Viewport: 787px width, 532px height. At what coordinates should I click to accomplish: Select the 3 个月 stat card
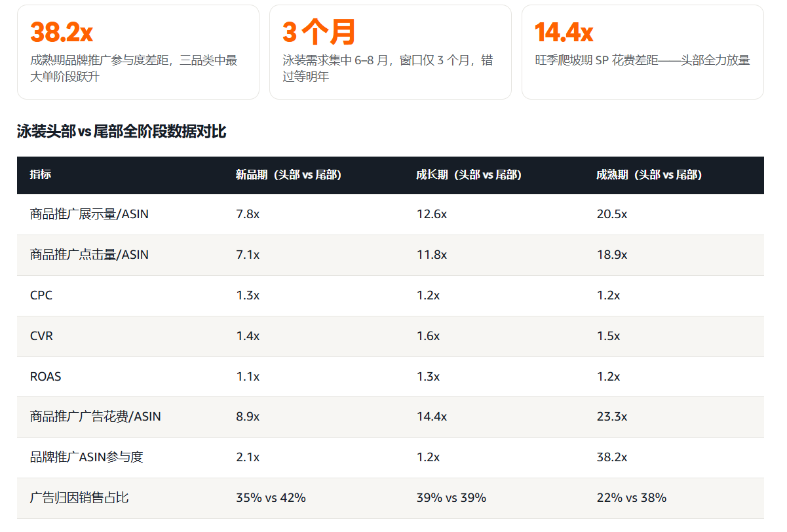tap(390, 52)
